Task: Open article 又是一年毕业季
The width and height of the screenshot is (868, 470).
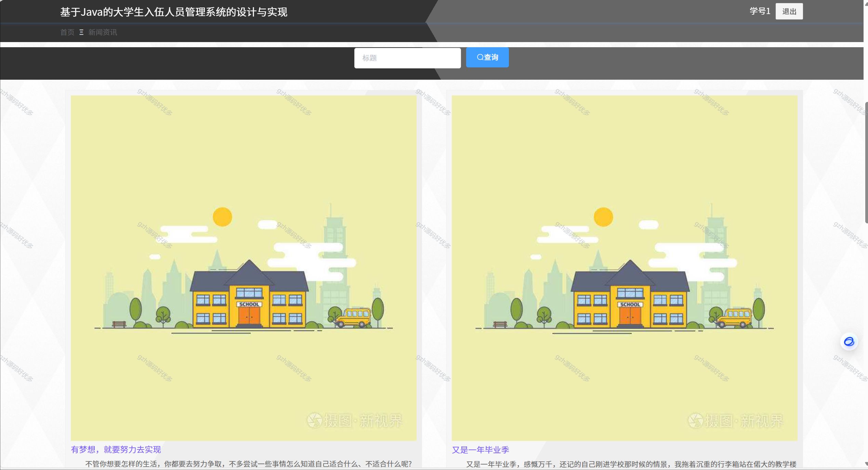Action: (x=481, y=450)
